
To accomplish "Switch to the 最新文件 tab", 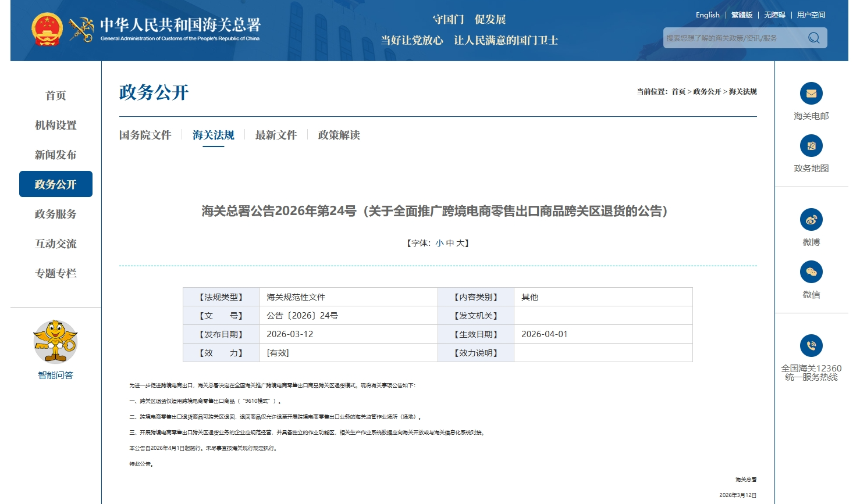I will tap(276, 135).
